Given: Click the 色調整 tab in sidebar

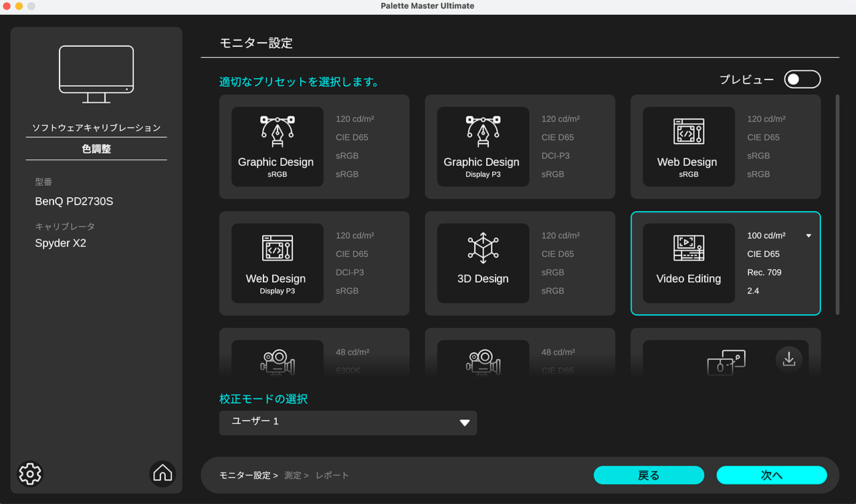Looking at the screenshot, I should (x=96, y=149).
